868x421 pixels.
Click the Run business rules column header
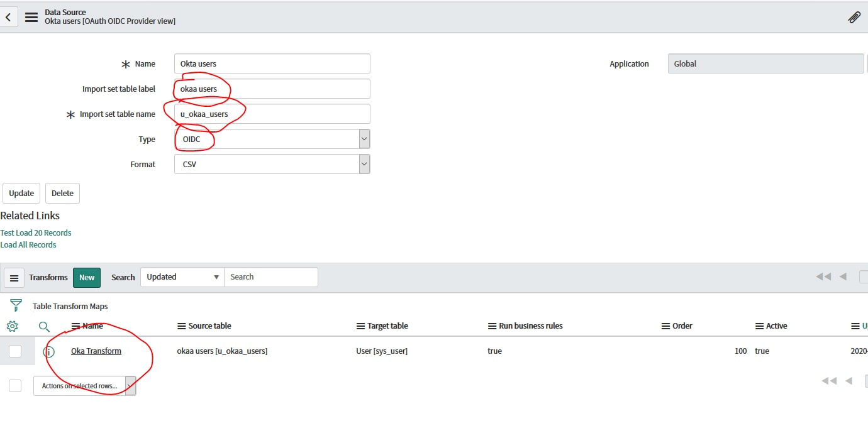(x=531, y=325)
